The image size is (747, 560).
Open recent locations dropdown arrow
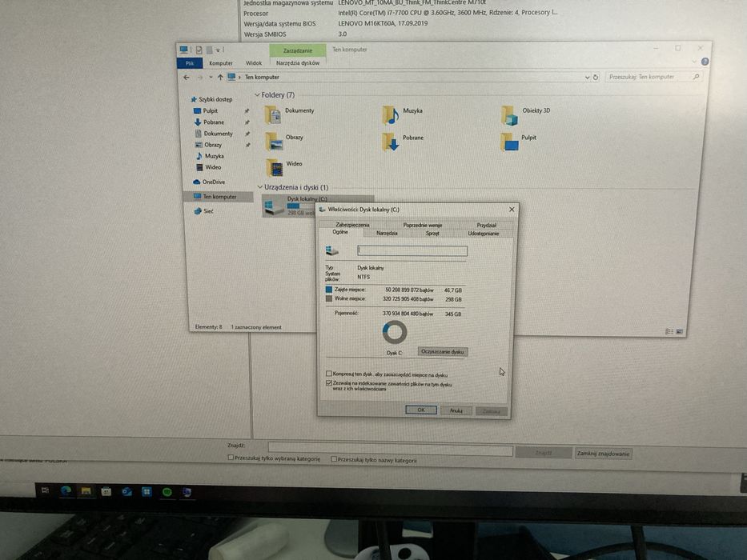pyautogui.click(x=211, y=77)
